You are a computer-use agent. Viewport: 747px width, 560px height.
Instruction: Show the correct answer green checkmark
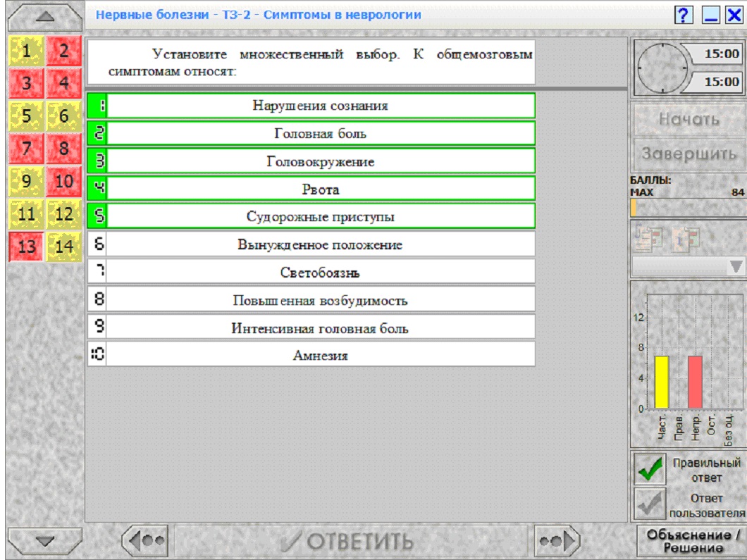650,469
